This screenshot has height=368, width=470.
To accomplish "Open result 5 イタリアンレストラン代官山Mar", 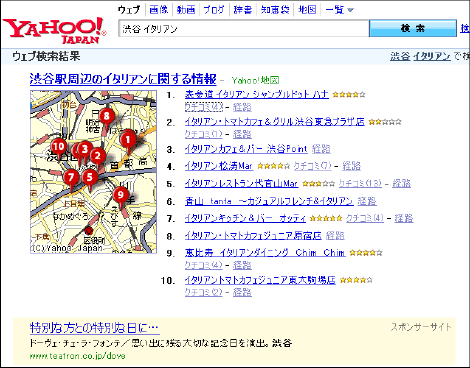I will pos(241,183).
